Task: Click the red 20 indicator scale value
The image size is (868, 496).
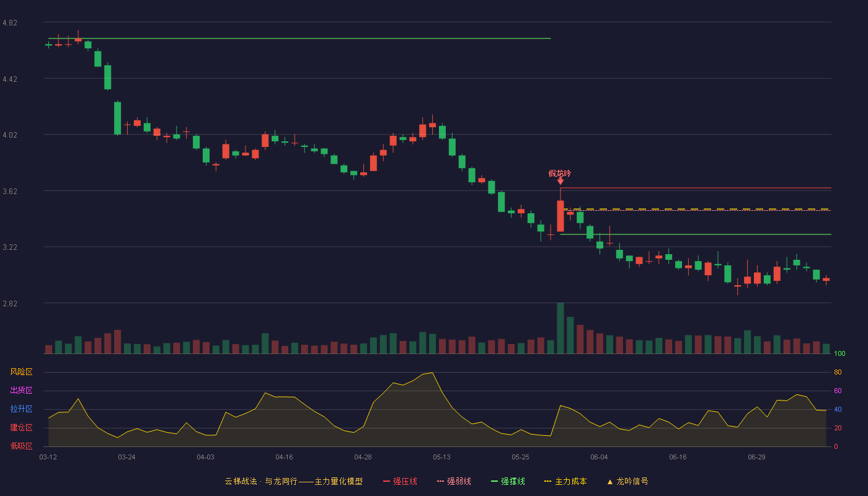Action: 838,428
